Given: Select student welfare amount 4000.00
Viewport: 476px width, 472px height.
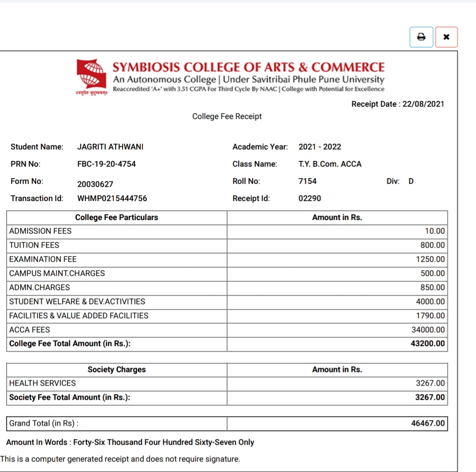Looking at the screenshot, I should 430,301.
